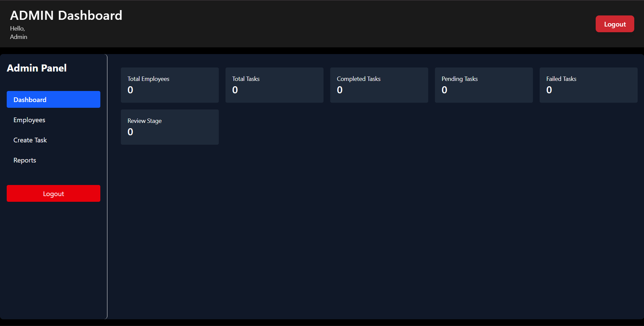
Task: Click the Total Tasks stat card
Action: pyautogui.click(x=275, y=85)
